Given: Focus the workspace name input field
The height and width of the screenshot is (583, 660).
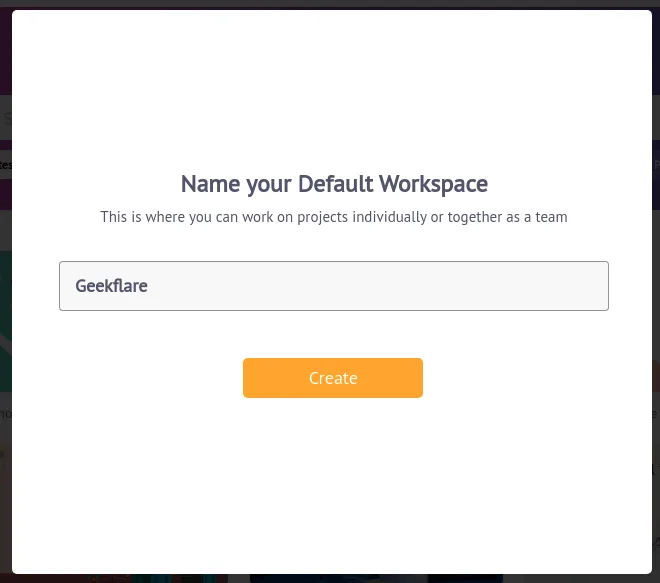Looking at the screenshot, I should pyautogui.click(x=333, y=286).
